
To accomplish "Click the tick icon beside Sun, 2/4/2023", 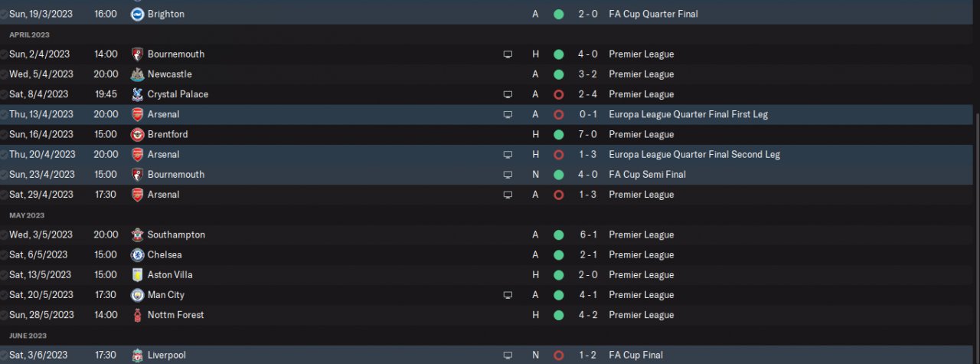I will [x=5, y=54].
